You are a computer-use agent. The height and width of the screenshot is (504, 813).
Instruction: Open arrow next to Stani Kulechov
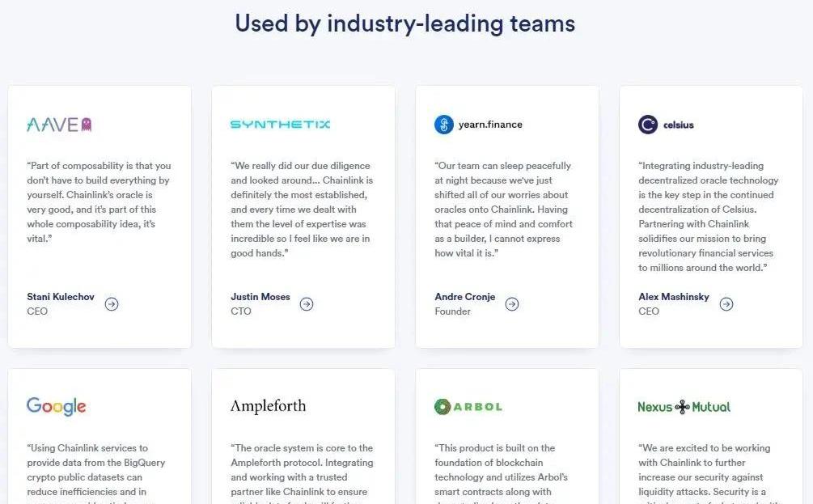(x=112, y=304)
